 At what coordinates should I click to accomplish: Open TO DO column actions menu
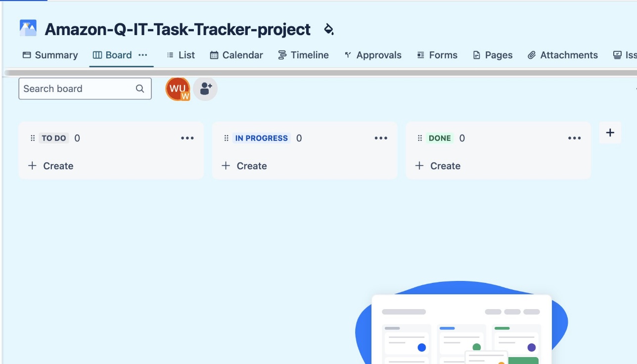(187, 138)
